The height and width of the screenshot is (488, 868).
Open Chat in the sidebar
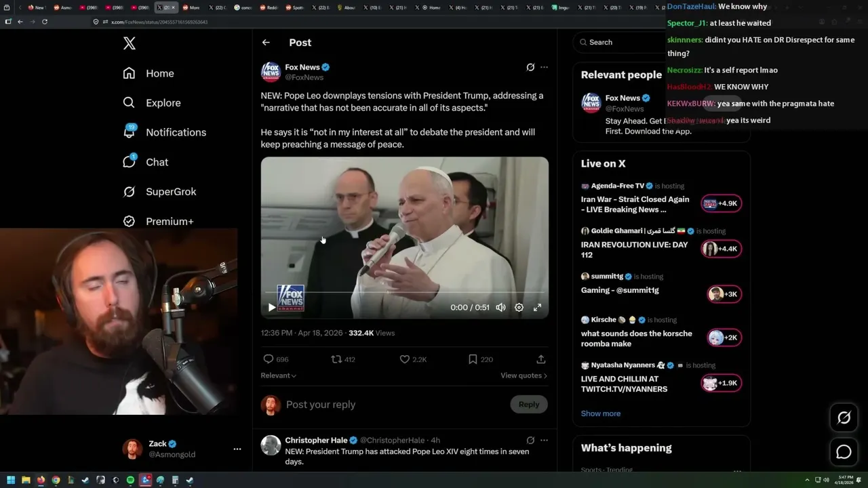pyautogui.click(x=145, y=162)
